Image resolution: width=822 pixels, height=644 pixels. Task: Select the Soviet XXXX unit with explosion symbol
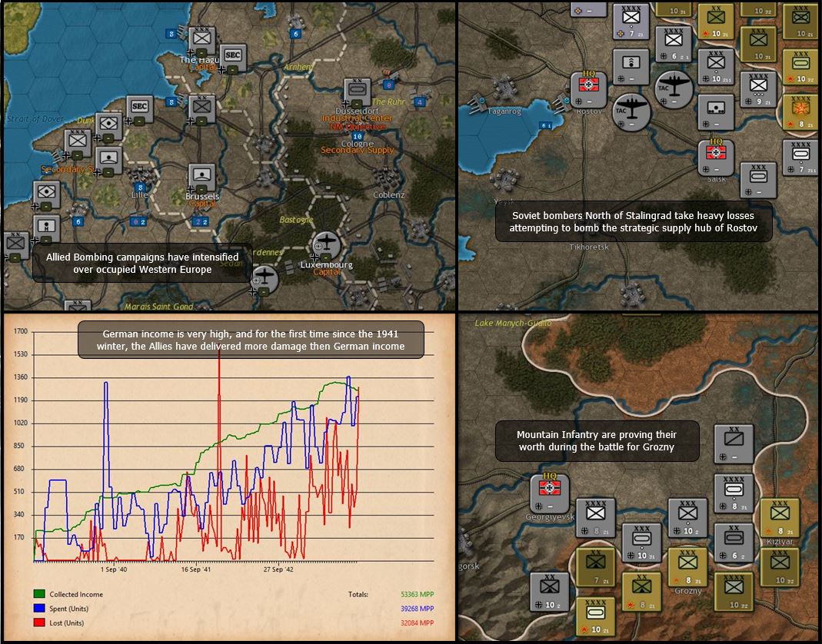[800, 113]
